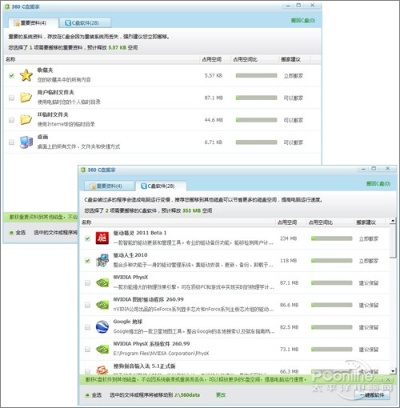Click the Google Earth globe icon
Viewport: 400px width, 408px height.
point(102,327)
